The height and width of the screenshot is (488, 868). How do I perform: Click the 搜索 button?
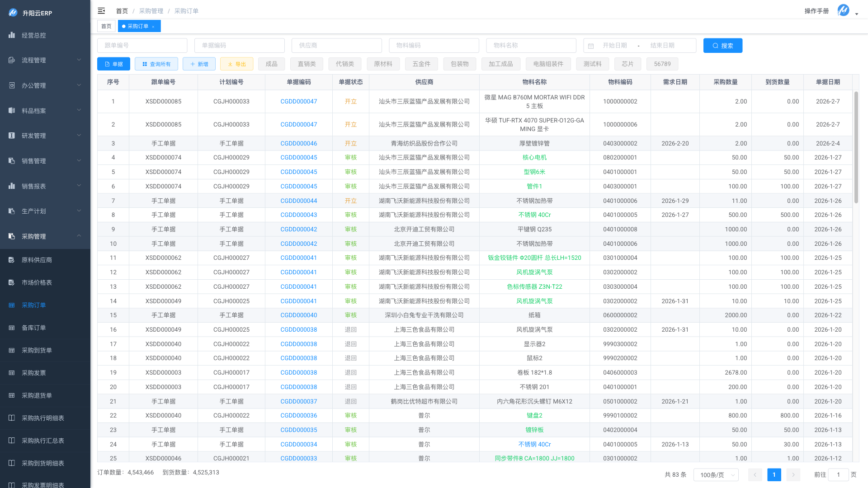pos(722,46)
